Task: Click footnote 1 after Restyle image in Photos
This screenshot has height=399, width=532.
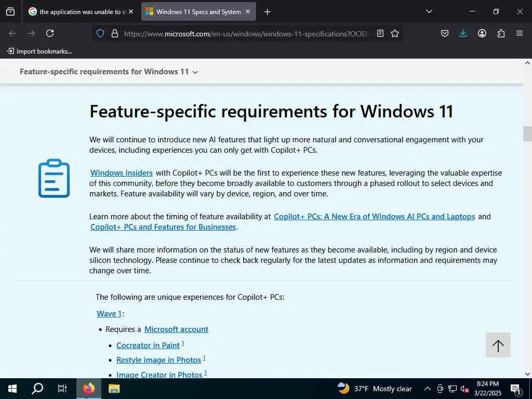Action: (x=204, y=358)
